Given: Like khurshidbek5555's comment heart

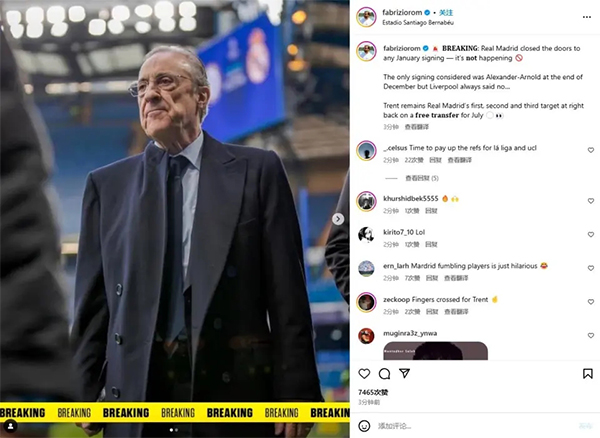Looking at the screenshot, I should point(591,201).
